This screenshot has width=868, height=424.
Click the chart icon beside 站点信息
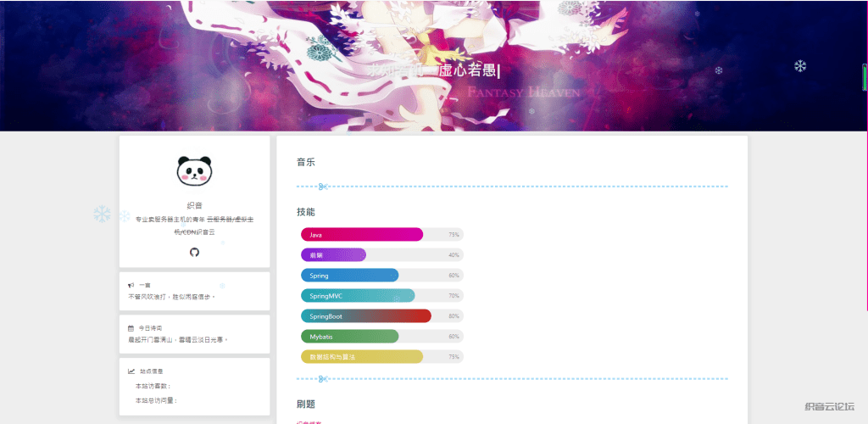click(131, 371)
